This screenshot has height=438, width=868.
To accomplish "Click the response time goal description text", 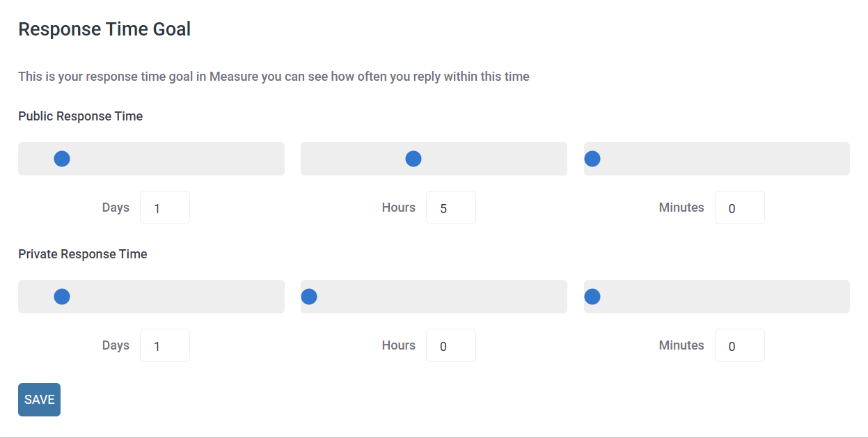I will tap(274, 77).
